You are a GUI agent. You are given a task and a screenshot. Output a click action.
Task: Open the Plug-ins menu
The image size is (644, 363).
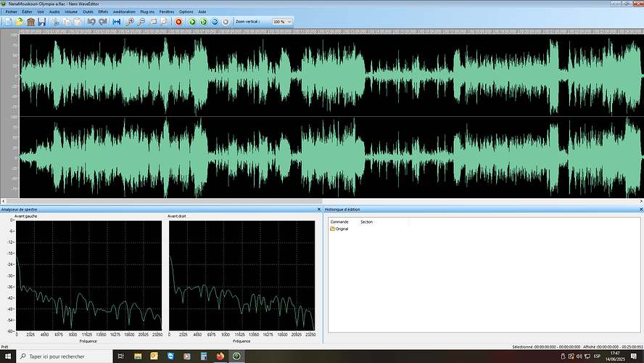[x=147, y=12]
